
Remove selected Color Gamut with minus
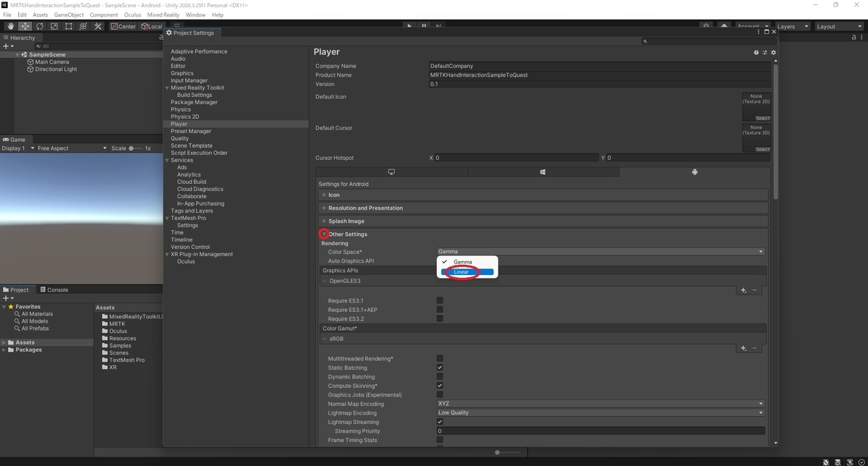click(x=754, y=348)
